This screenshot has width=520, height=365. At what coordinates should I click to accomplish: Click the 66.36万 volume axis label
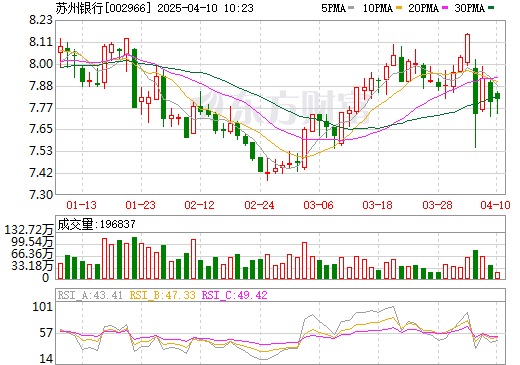point(32,254)
